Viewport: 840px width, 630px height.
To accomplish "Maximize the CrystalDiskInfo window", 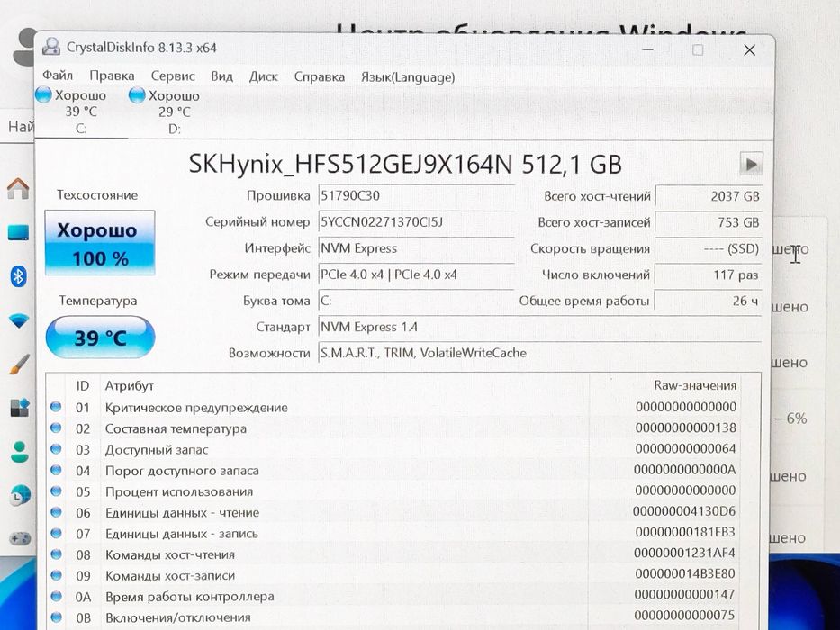I will (698, 49).
